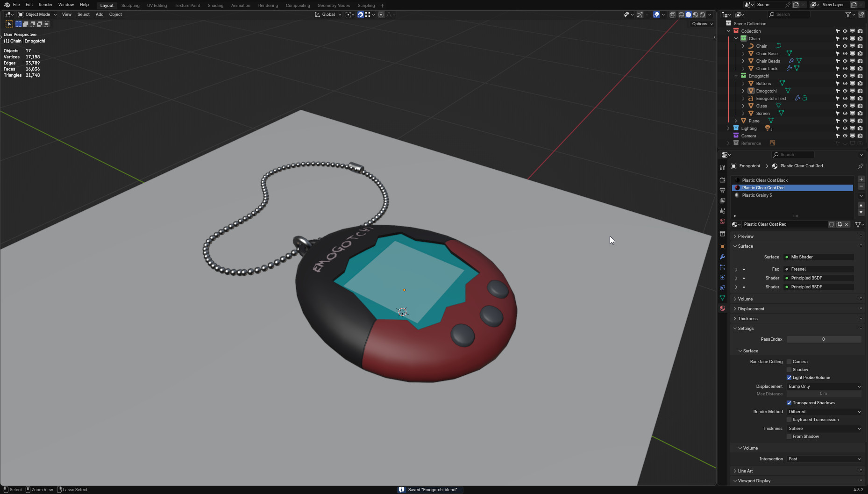This screenshot has width=868, height=494.
Task: Hide Plane object in viewport
Action: click(845, 121)
